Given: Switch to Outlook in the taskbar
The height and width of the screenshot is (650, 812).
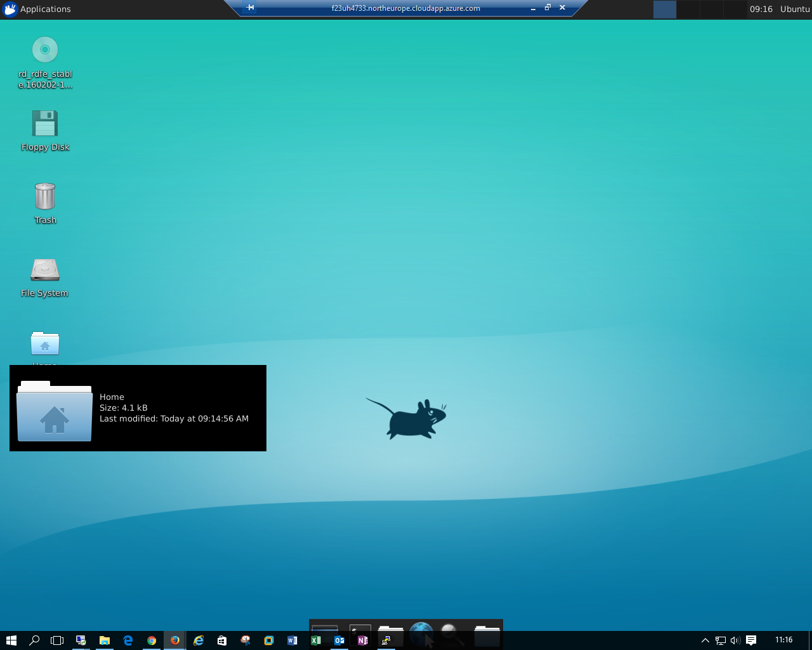Looking at the screenshot, I should tap(339, 640).
